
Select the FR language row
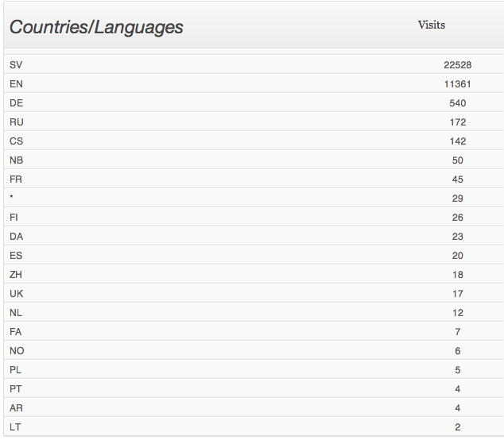[17, 179]
